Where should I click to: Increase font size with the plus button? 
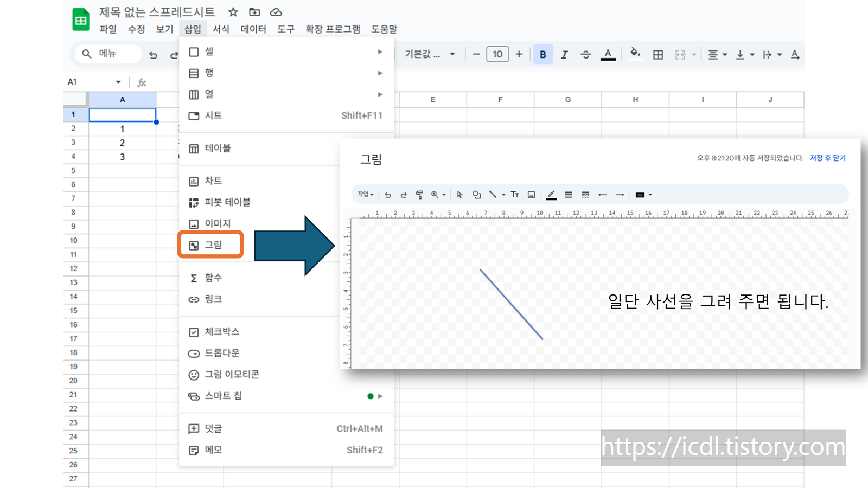pos(519,54)
